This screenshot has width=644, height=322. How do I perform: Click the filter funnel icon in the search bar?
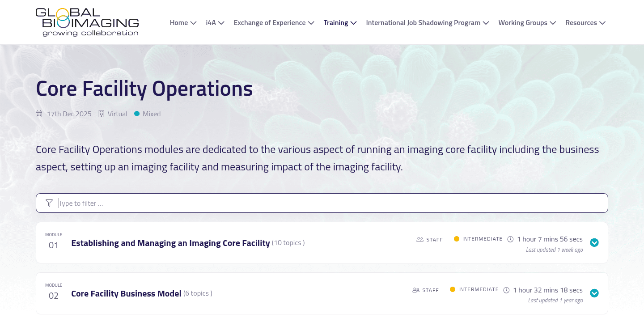coord(49,203)
